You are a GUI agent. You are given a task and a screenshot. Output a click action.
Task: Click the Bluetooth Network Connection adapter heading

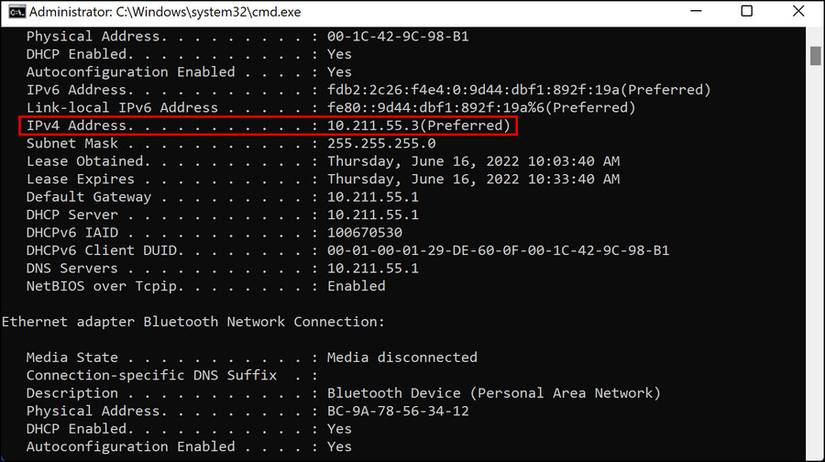pos(193,322)
